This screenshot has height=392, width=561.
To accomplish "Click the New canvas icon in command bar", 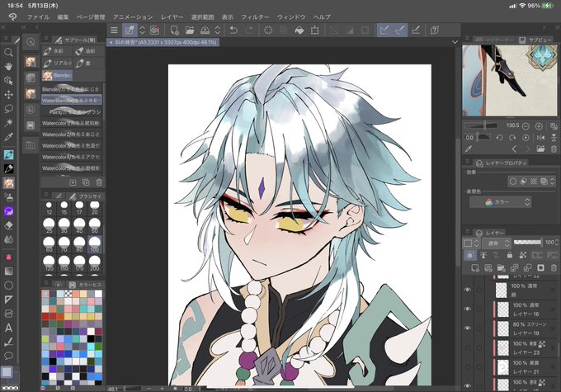I will click(174, 31).
